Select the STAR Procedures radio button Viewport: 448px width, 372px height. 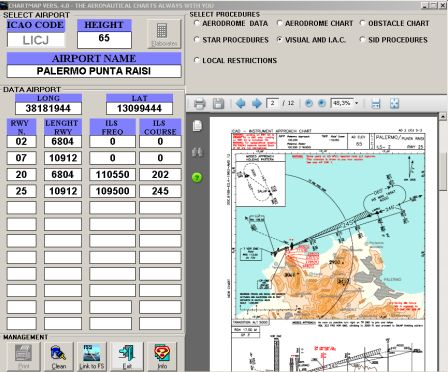197,40
